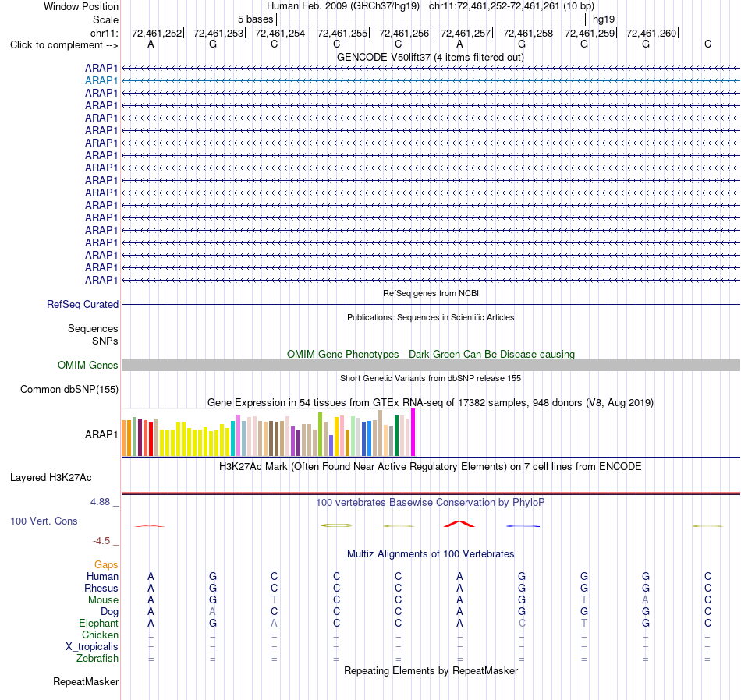The image size is (741, 700).
Task: Click the 'Rhesus' alignment row label
Action: click(101, 588)
